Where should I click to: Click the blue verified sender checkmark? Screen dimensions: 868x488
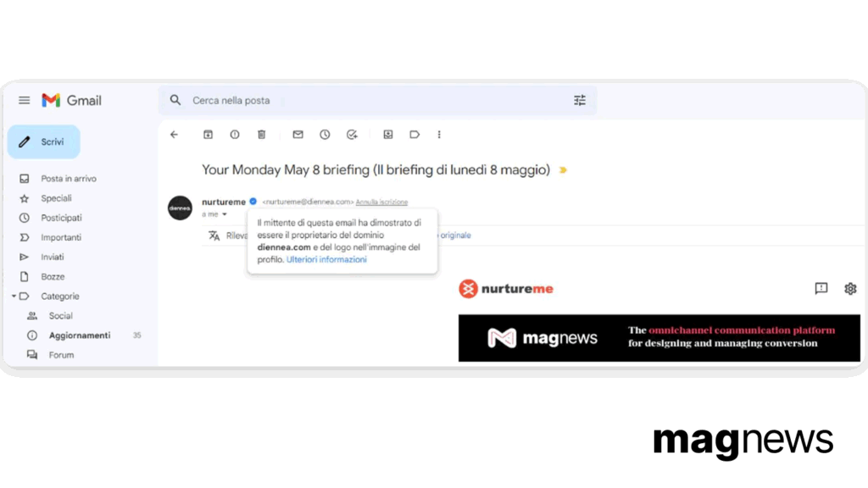[x=253, y=202]
